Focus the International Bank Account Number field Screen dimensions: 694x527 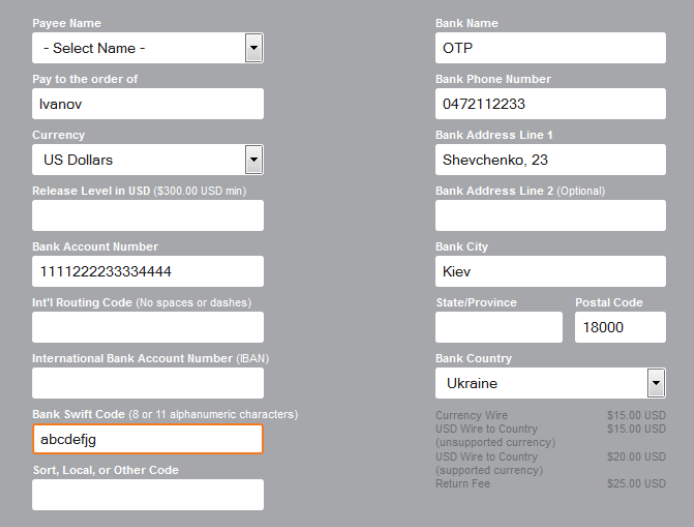coord(148,383)
